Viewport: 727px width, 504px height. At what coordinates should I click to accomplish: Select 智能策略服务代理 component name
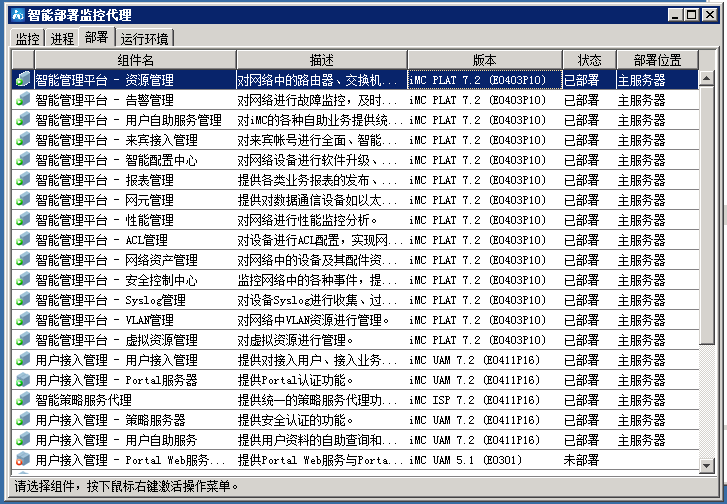coord(83,400)
